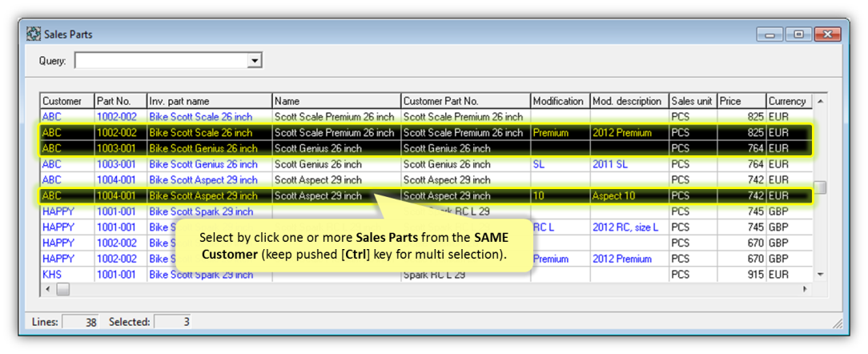Click vertical scrollbar down arrow

(821, 275)
